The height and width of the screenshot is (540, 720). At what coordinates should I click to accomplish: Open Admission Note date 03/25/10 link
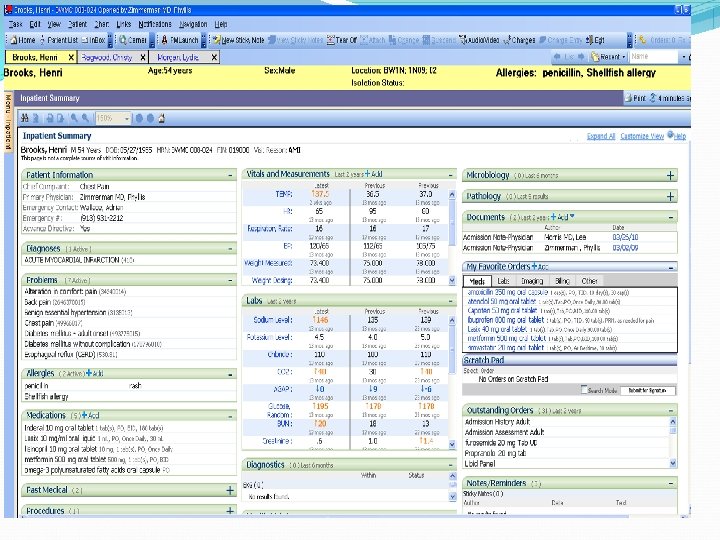(x=625, y=237)
